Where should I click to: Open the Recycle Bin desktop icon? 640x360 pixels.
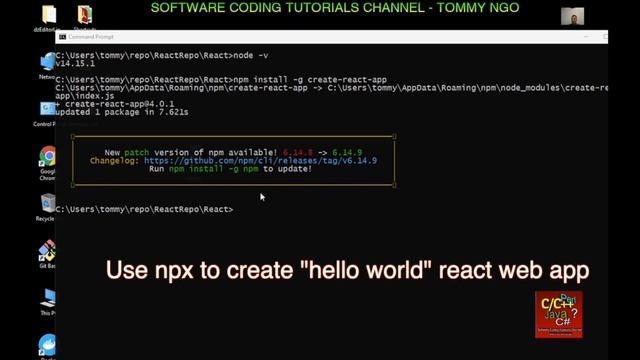[47, 203]
